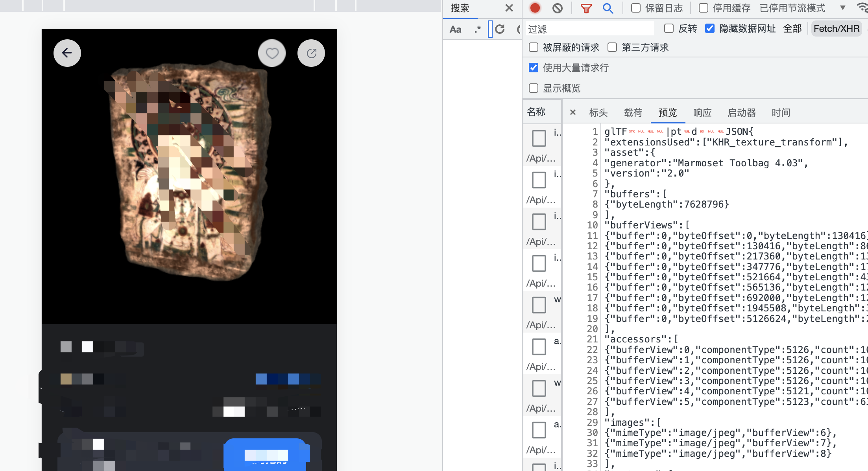
Task: Enable 保留日志 checkbox
Action: pyautogui.click(x=636, y=8)
